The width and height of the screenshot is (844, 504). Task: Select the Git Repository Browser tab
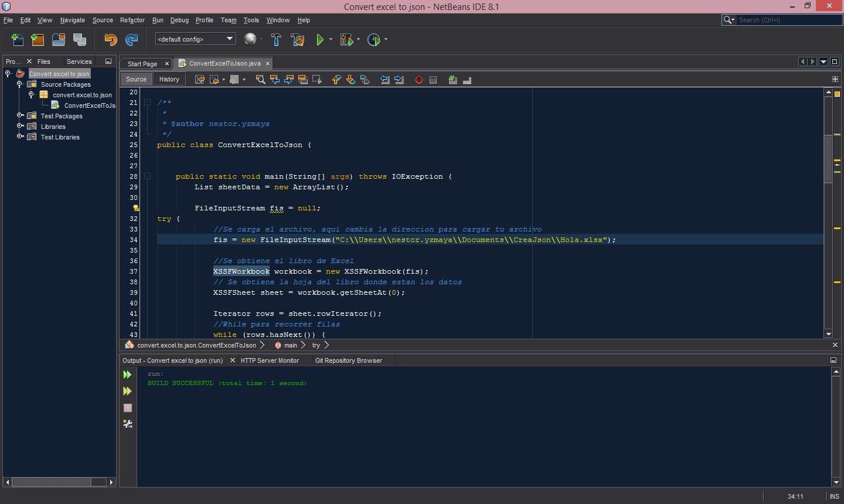click(x=349, y=360)
